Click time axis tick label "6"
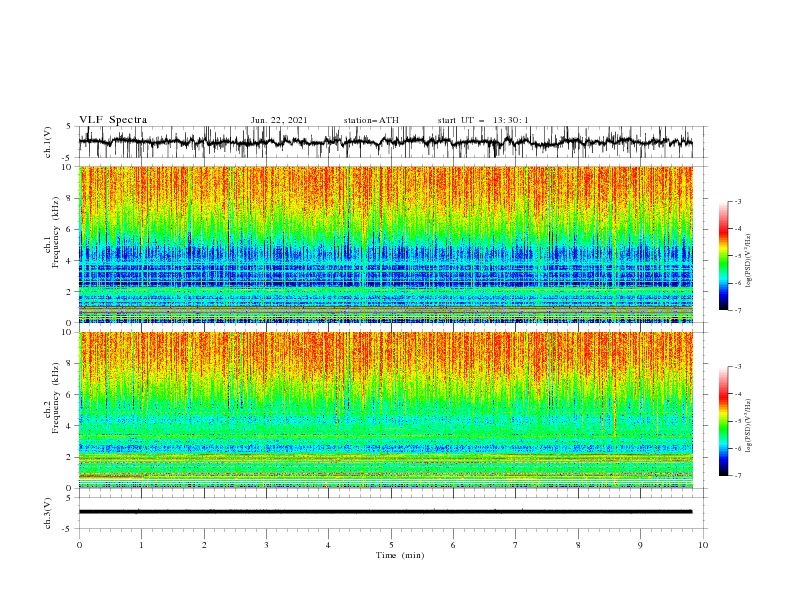This screenshot has height=612, width=792. click(x=453, y=545)
